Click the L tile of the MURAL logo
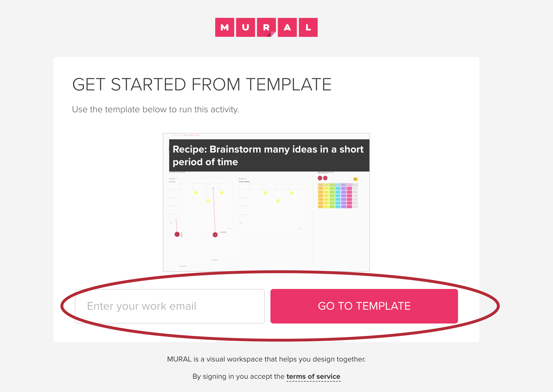This screenshot has width=553, height=392. (308, 27)
